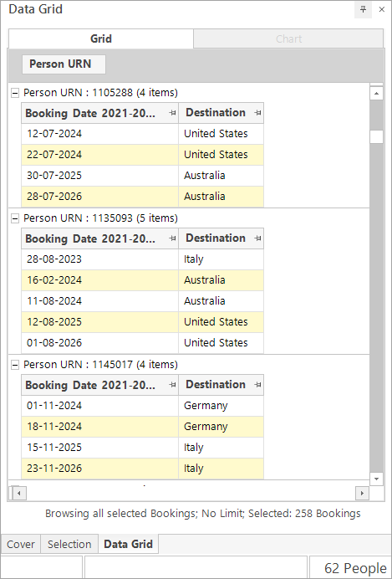Collapse Person URN 1135093 group
392x579 pixels.
click(15, 218)
